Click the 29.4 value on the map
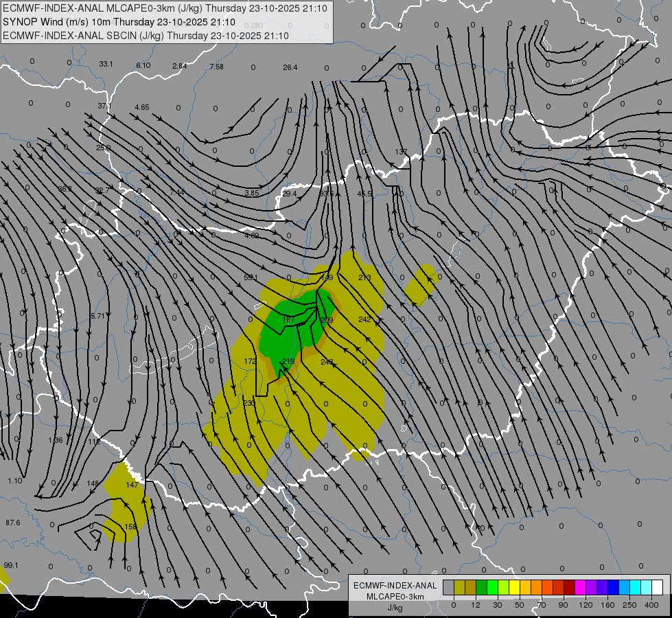The width and height of the screenshot is (672, 618). [x=290, y=194]
